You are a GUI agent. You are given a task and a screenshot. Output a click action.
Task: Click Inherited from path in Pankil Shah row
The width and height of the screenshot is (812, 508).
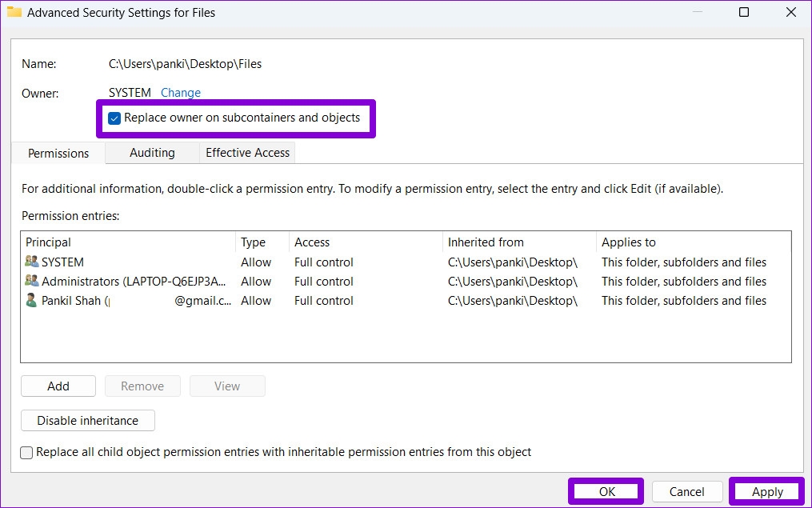pos(513,301)
